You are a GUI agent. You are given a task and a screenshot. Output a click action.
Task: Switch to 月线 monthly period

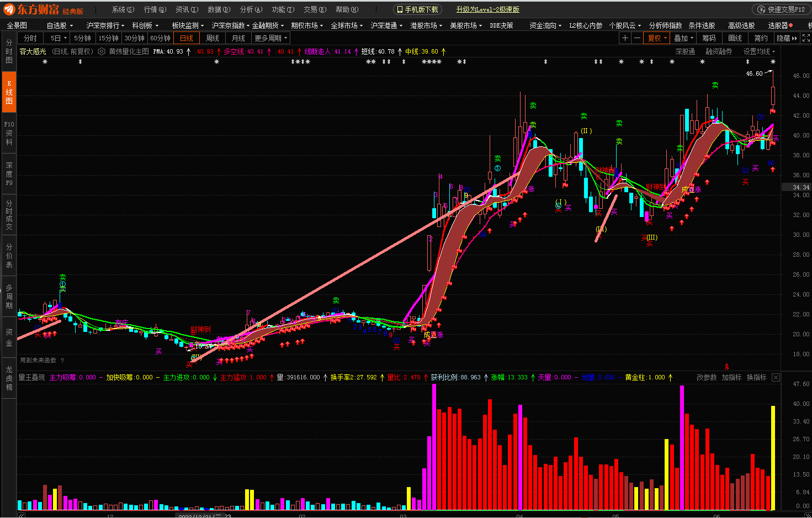pos(238,38)
